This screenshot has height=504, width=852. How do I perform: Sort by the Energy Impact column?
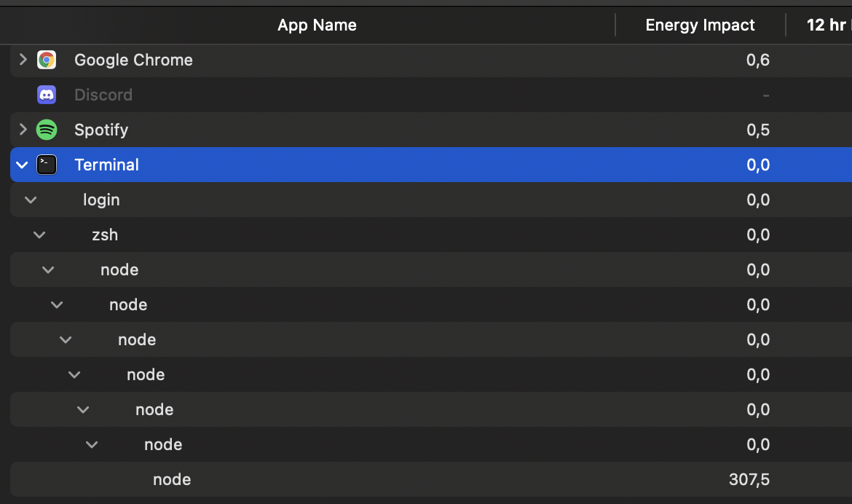tap(700, 25)
